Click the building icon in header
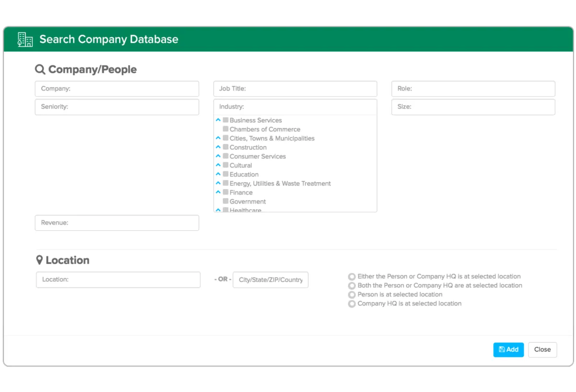 point(25,39)
